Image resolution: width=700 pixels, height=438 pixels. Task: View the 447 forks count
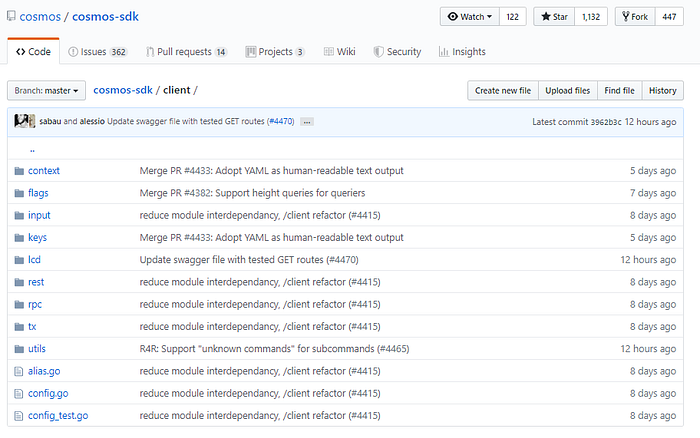coord(669,17)
